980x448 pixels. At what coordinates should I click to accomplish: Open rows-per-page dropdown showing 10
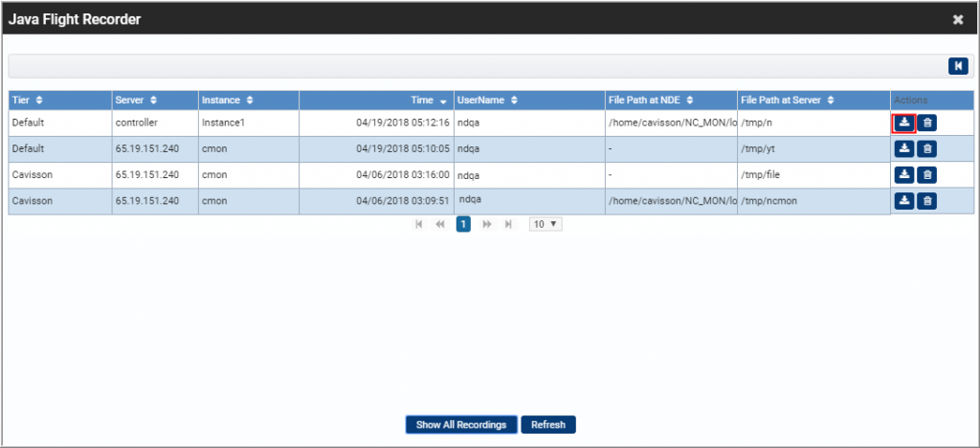546,224
